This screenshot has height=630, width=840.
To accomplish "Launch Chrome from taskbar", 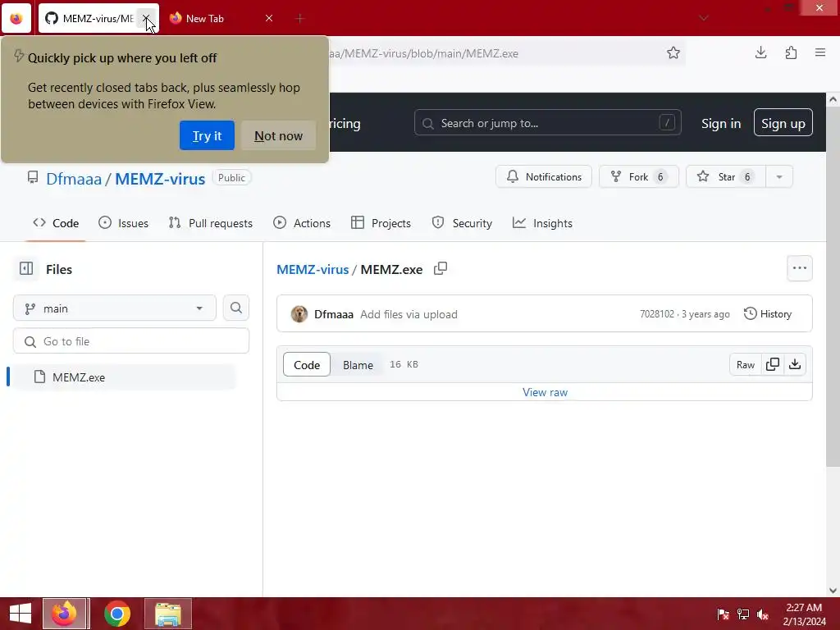I will 116,614.
